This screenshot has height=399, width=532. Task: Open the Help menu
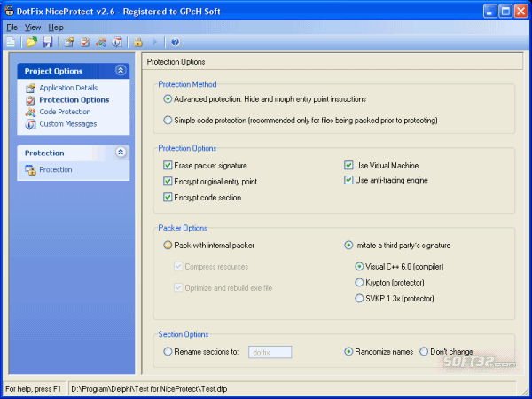coord(56,27)
